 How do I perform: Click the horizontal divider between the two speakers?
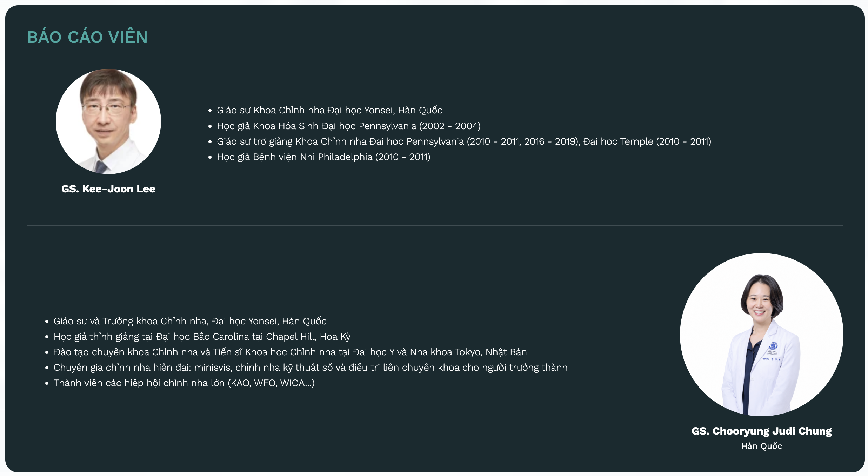(435, 226)
